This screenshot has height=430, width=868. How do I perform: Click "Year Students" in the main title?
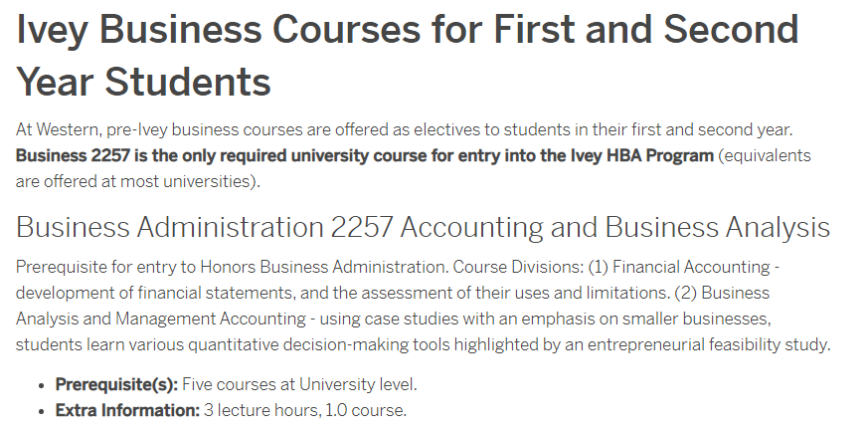144,82
